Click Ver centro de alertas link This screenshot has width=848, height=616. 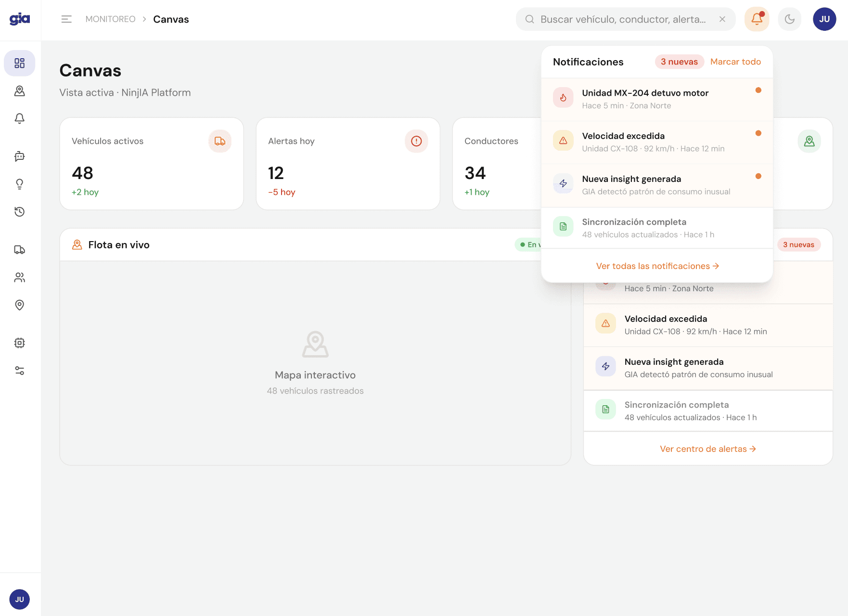pyautogui.click(x=708, y=449)
